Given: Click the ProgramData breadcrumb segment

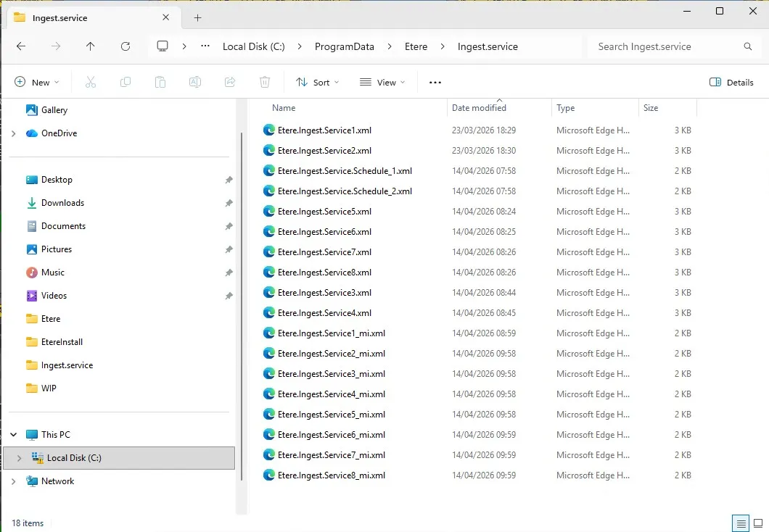Looking at the screenshot, I should point(344,46).
